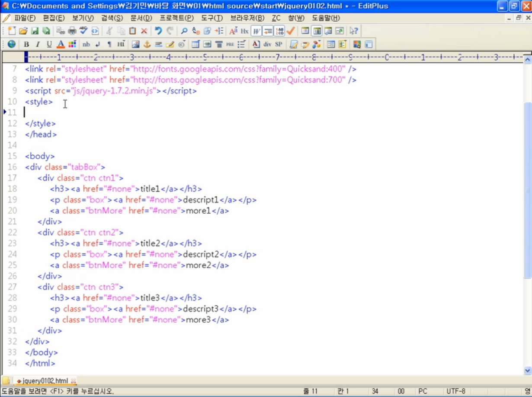Click the help pointer question icon
The width and height of the screenshot is (532, 397).
point(354,31)
